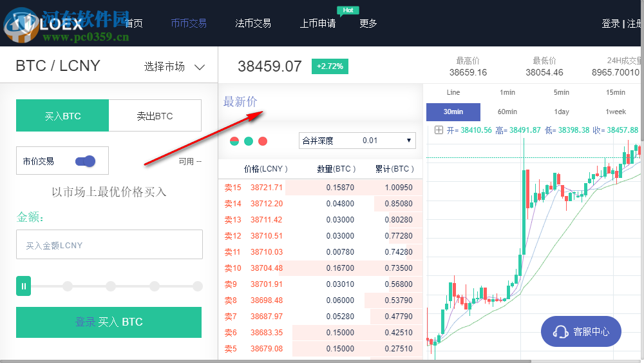
Task: Select 60min chart interval
Action: 507,112
